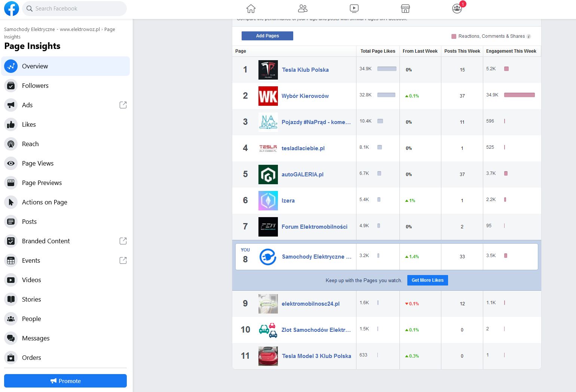The width and height of the screenshot is (576, 392).
Task: Click the Get More Likes button
Action: coord(428,280)
